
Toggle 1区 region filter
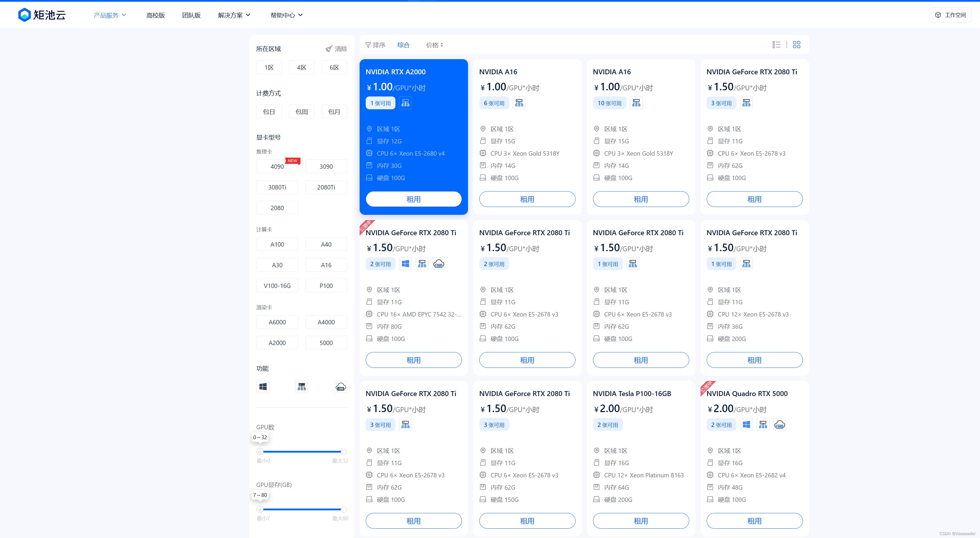pyautogui.click(x=269, y=67)
